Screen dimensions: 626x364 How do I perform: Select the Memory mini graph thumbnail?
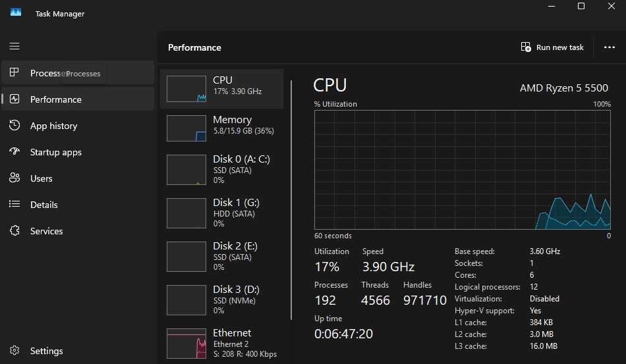[x=186, y=128]
